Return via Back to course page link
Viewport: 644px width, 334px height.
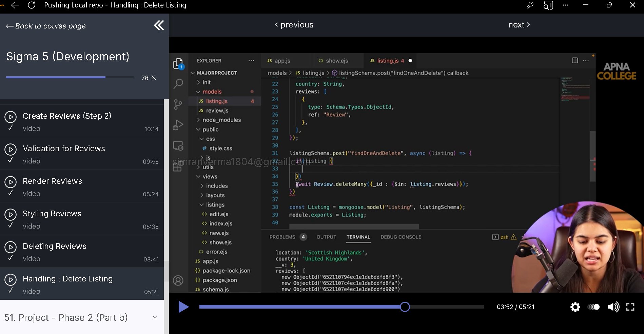[46, 26]
